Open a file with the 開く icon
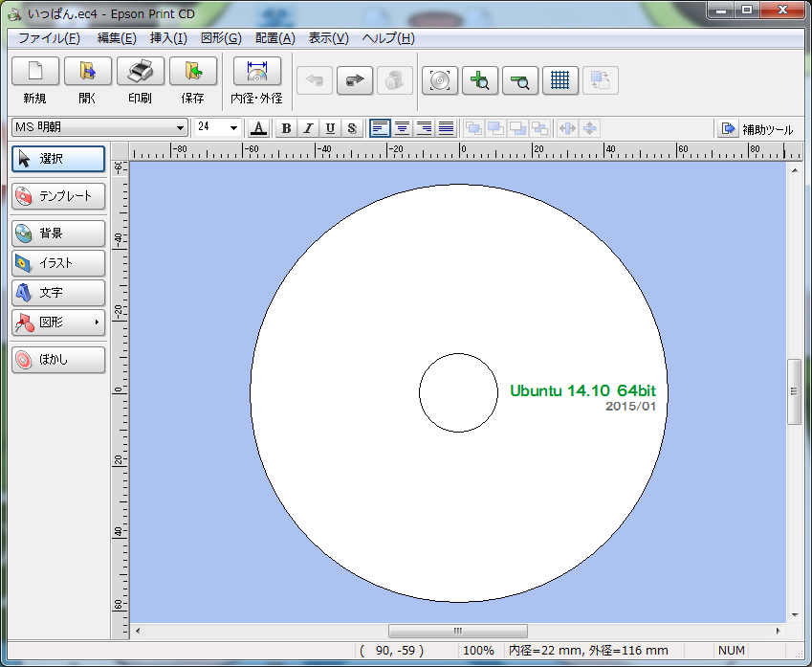Screen dimensions: 812x667 click(88, 72)
